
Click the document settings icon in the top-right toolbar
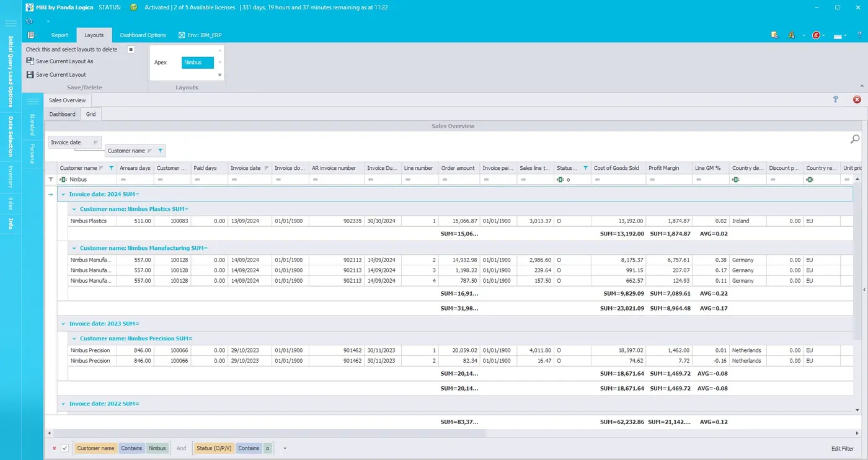(x=774, y=35)
